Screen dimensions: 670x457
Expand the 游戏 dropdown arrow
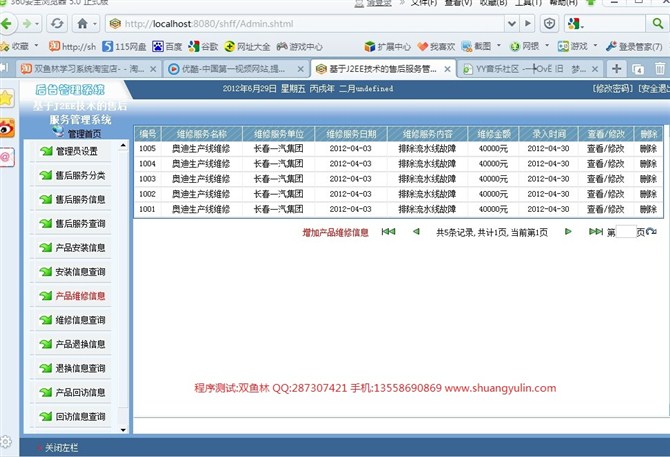(595, 45)
